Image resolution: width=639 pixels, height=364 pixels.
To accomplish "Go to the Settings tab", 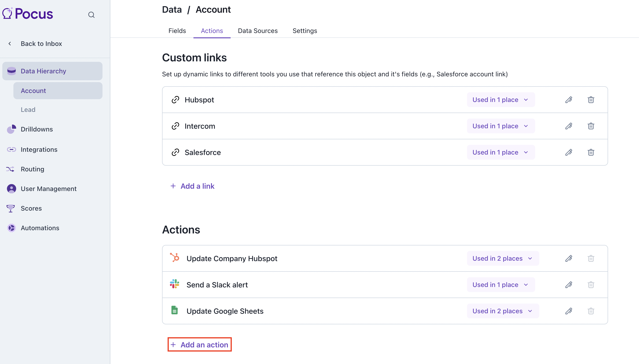I will click(x=304, y=31).
